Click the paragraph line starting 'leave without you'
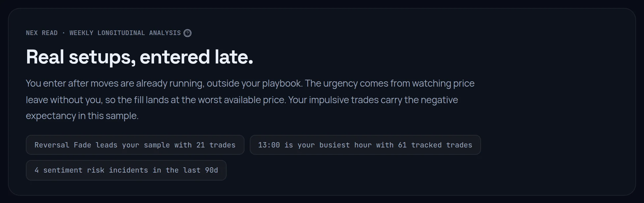 [x=242, y=100]
